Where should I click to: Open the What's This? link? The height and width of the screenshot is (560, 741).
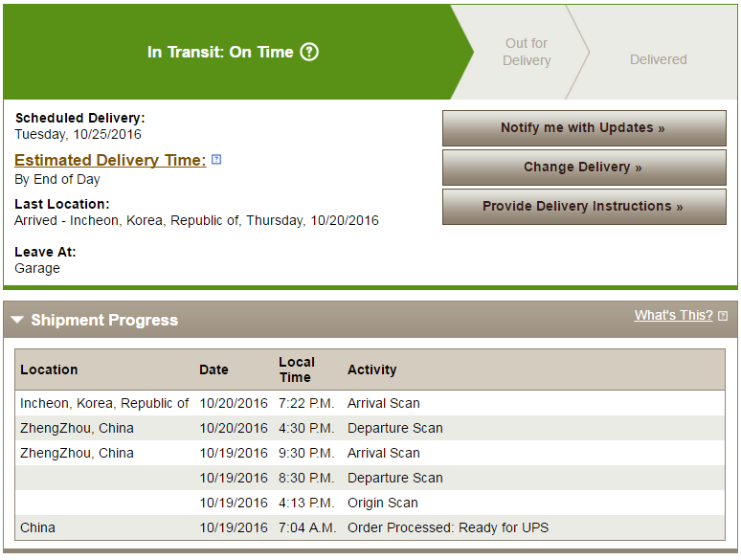point(673,315)
